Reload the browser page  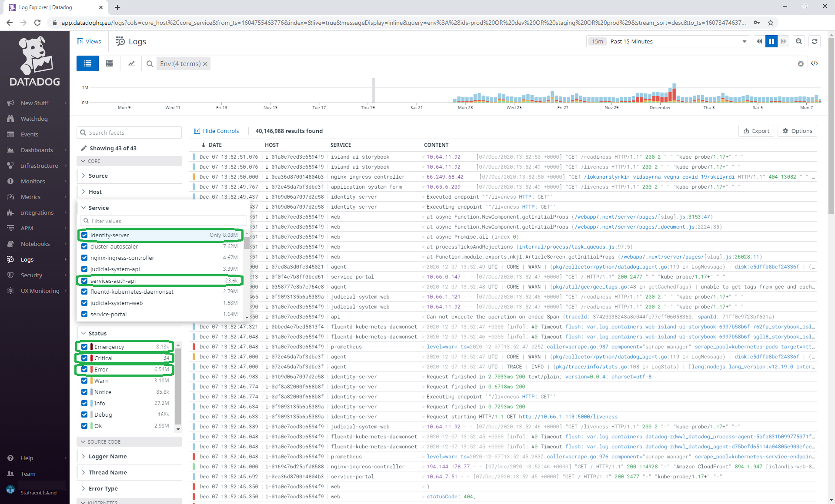pos(37,23)
